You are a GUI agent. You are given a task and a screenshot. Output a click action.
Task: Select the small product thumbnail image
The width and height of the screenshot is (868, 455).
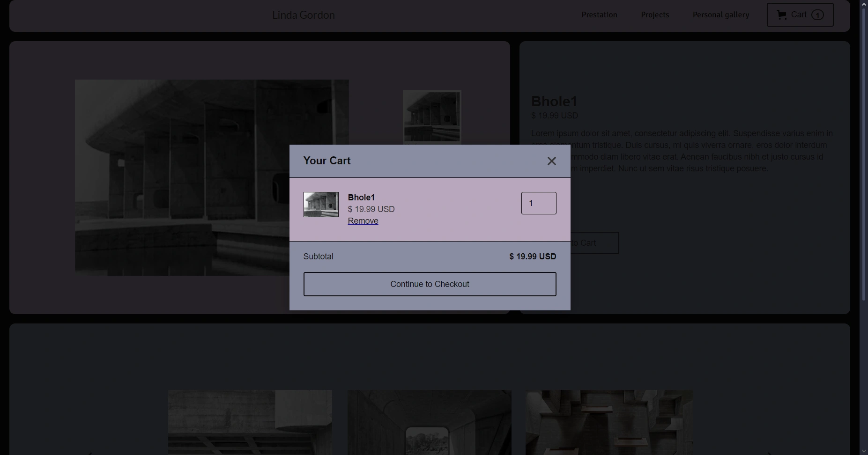(432, 116)
